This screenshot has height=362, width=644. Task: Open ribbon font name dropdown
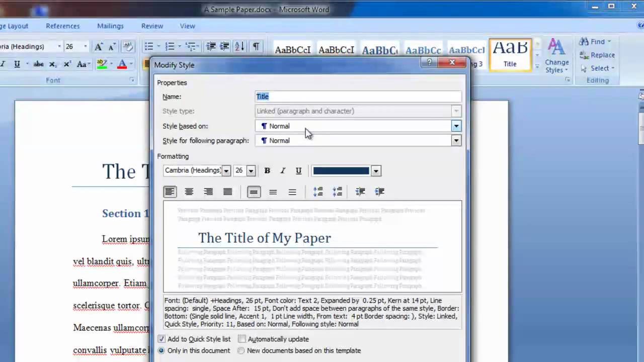59,46
